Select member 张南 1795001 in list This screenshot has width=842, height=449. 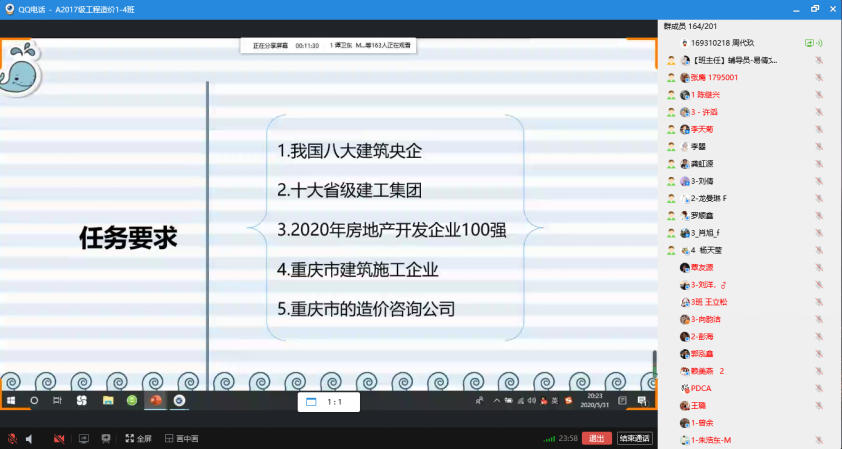click(714, 77)
